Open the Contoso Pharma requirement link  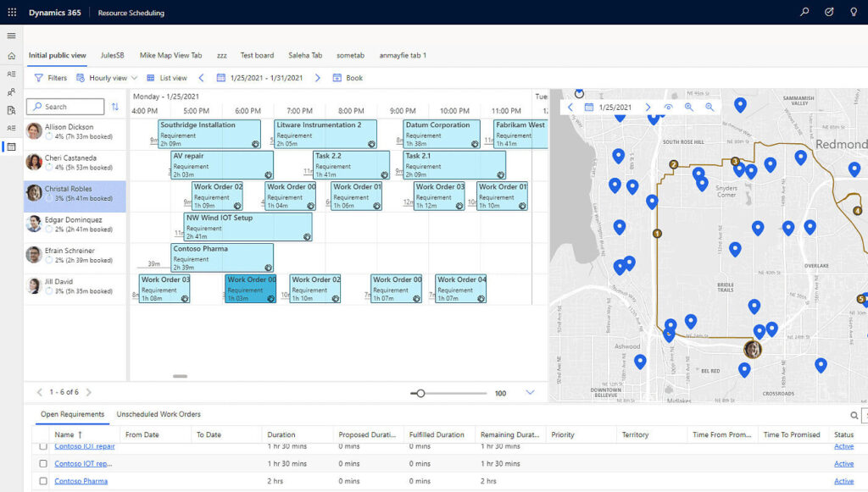(x=81, y=481)
